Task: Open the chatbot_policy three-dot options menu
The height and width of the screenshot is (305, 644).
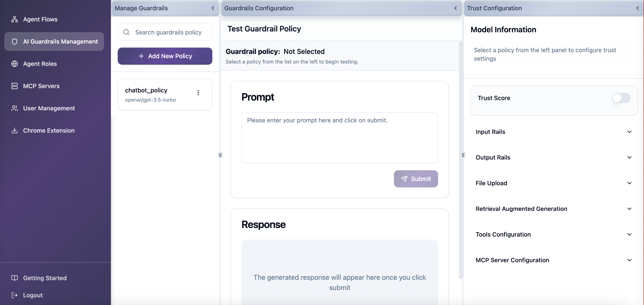Action: (198, 93)
